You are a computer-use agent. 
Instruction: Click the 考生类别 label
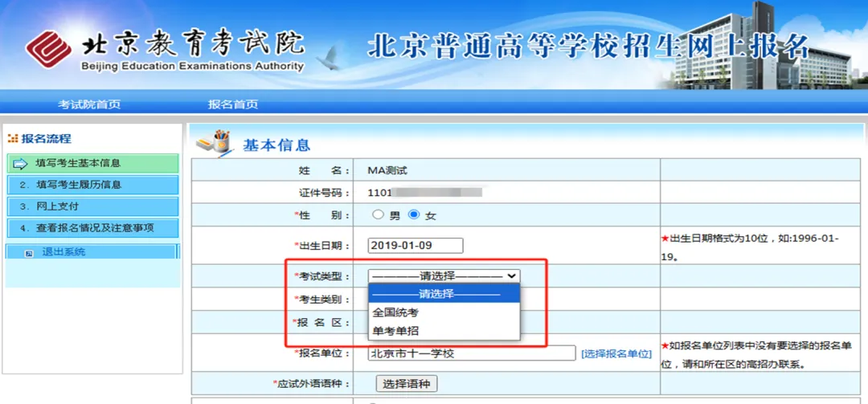pyautogui.click(x=323, y=300)
